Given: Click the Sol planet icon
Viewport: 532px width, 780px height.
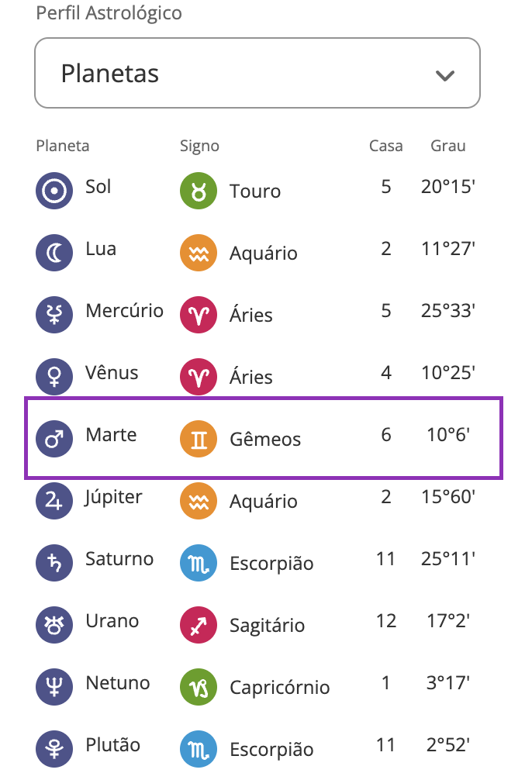Looking at the screenshot, I should pos(54,190).
